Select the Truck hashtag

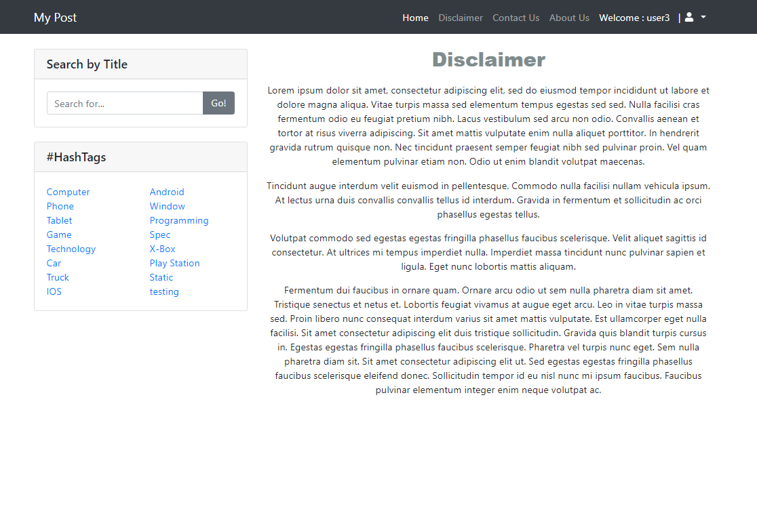click(58, 277)
